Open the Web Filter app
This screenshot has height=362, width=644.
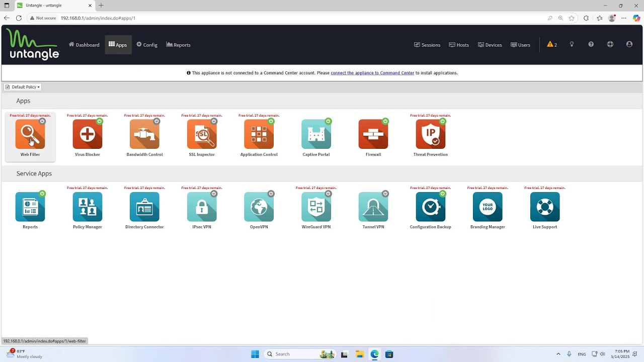pos(30,134)
